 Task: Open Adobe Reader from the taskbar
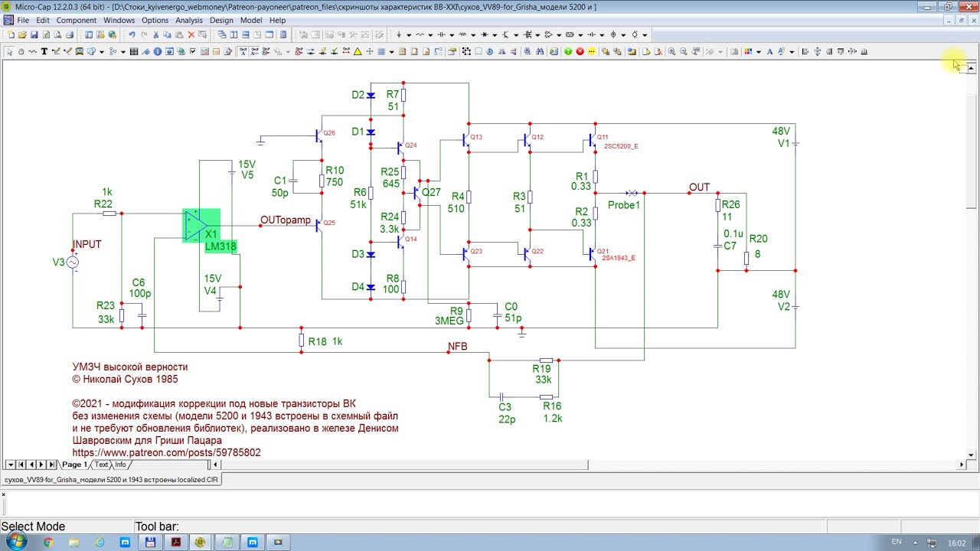pyautogui.click(x=175, y=543)
